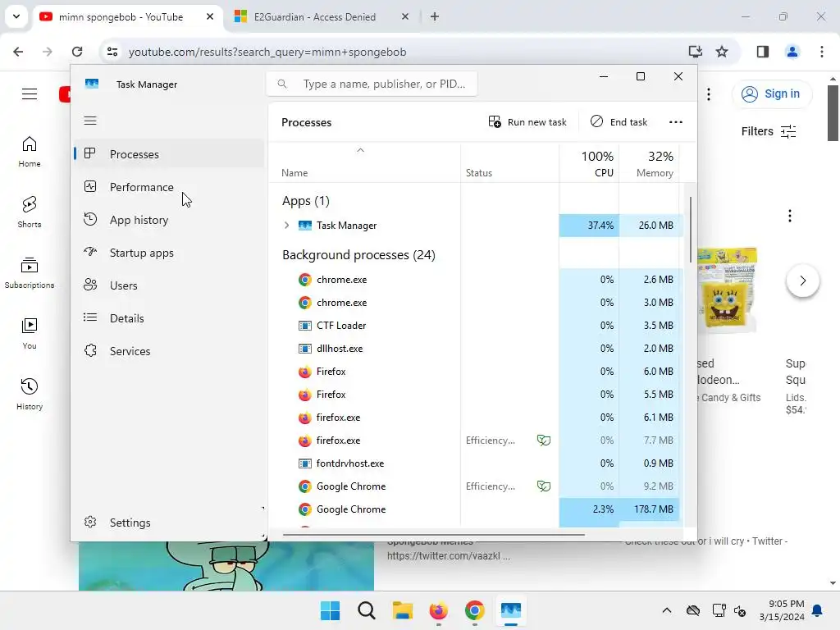Select the Google Chrome process using 178.7 MB
Viewport: 840px width, 630px height.
coord(476,509)
